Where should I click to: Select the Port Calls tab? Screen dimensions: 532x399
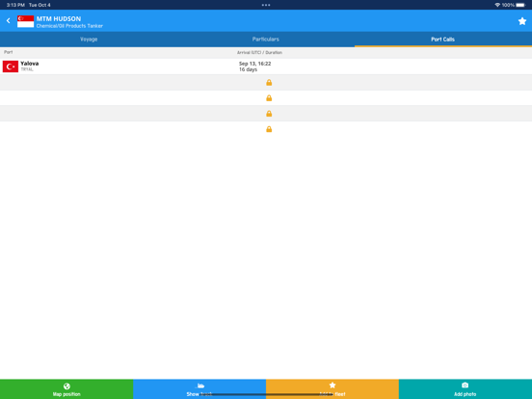point(442,40)
